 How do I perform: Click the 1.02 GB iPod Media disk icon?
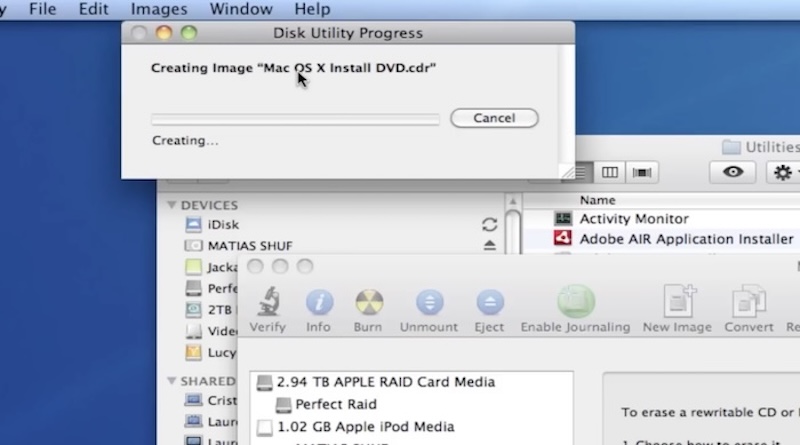[264, 427]
